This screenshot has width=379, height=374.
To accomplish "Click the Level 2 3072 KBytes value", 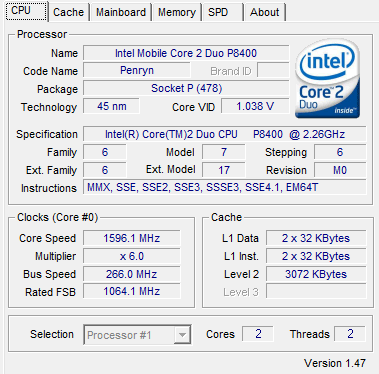I will point(316,274).
